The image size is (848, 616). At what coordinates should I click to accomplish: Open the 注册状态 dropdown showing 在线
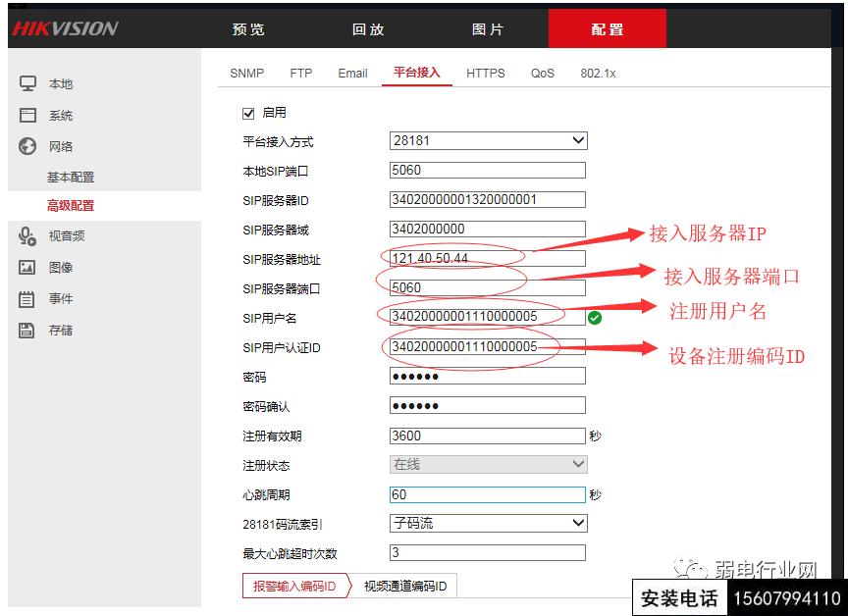[x=489, y=465]
